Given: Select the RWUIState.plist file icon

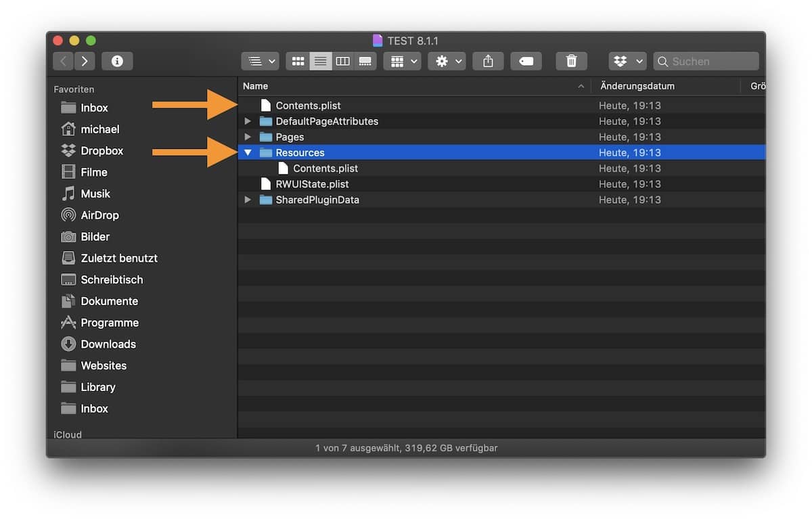Looking at the screenshot, I should [266, 184].
